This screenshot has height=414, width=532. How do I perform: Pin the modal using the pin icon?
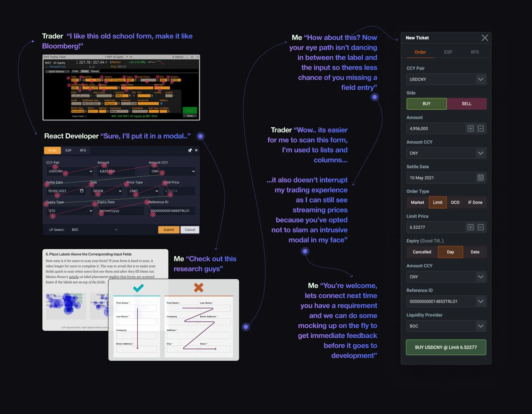(190, 150)
